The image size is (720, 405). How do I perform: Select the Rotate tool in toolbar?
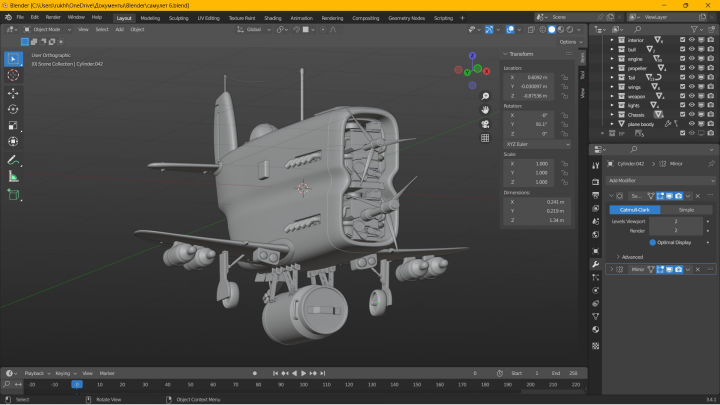[x=13, y=109]
